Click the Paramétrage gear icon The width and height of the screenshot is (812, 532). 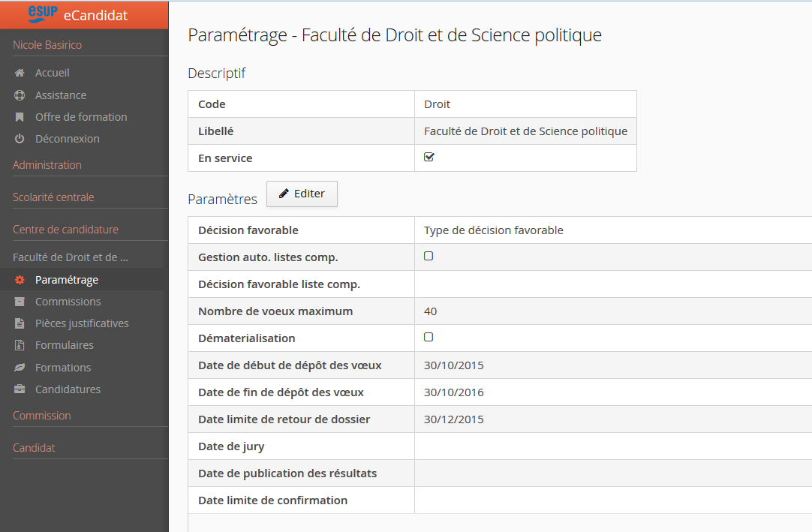[20, 280]
